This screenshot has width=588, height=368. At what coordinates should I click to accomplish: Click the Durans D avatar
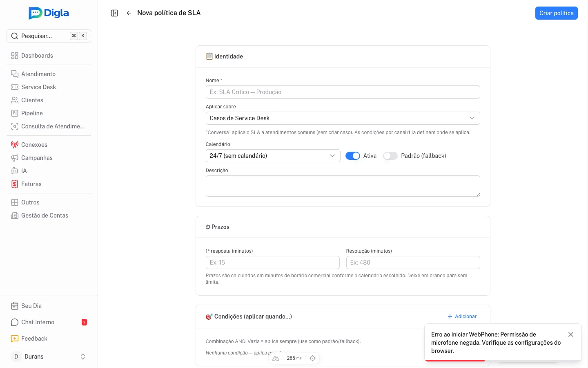point(16,357)
